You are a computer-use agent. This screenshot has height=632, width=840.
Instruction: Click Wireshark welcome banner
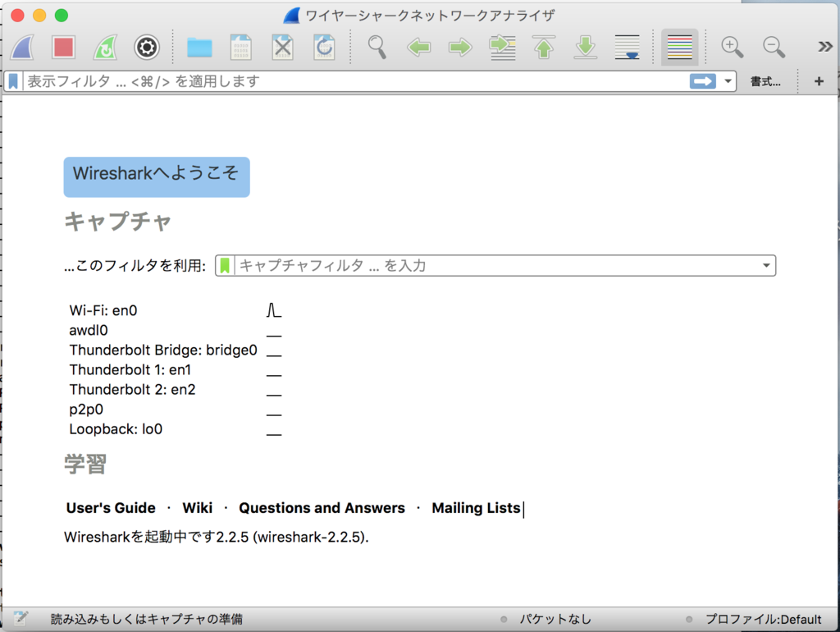coord(157,177)
